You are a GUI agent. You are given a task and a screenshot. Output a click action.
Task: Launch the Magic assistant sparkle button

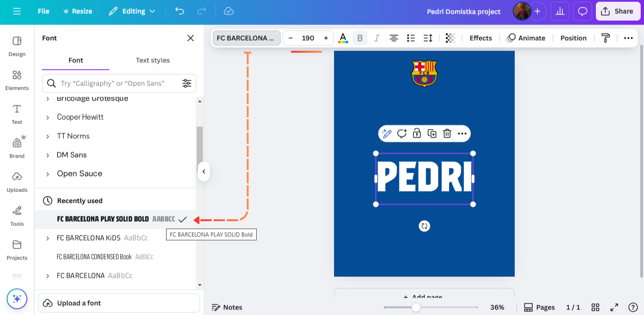17,298
